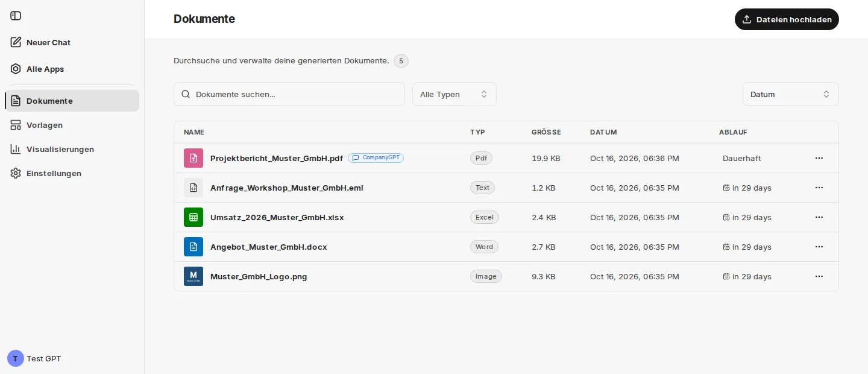Open the Datum sort dropdown
The height and width of the screenshot is (374, 868).
click(791, 94)
